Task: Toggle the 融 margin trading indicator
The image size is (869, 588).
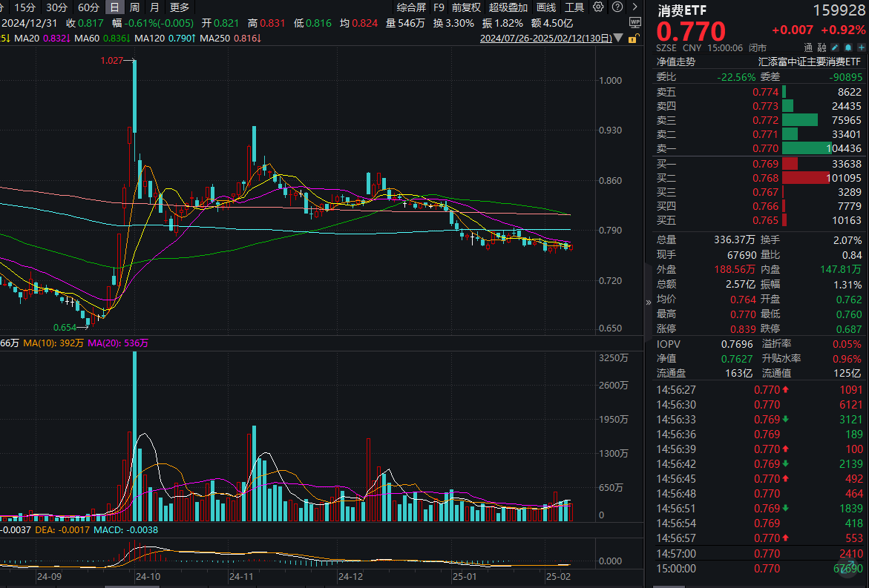Action: [x=822, y=46]
